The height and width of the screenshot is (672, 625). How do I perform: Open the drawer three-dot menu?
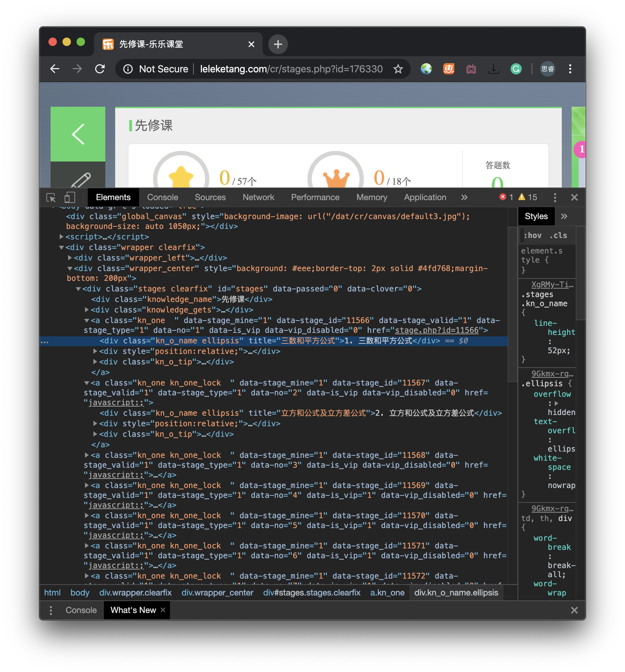[x=51, y=610]
